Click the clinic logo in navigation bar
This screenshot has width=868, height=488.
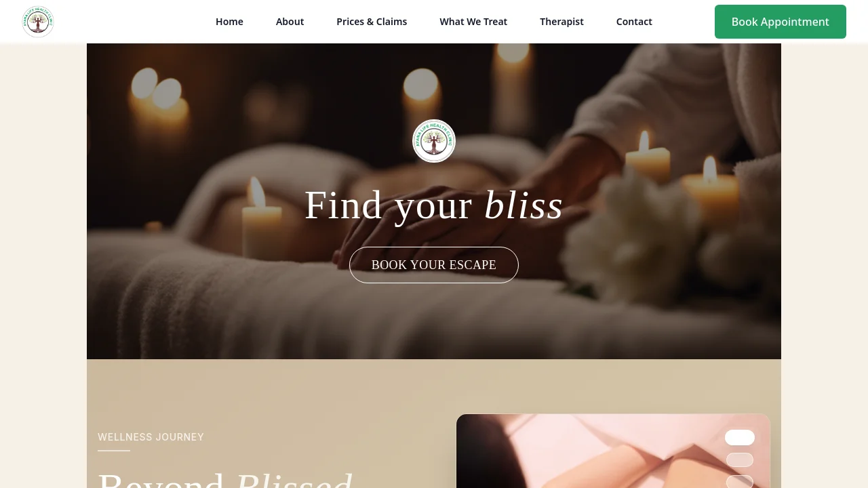click(38, 22)
